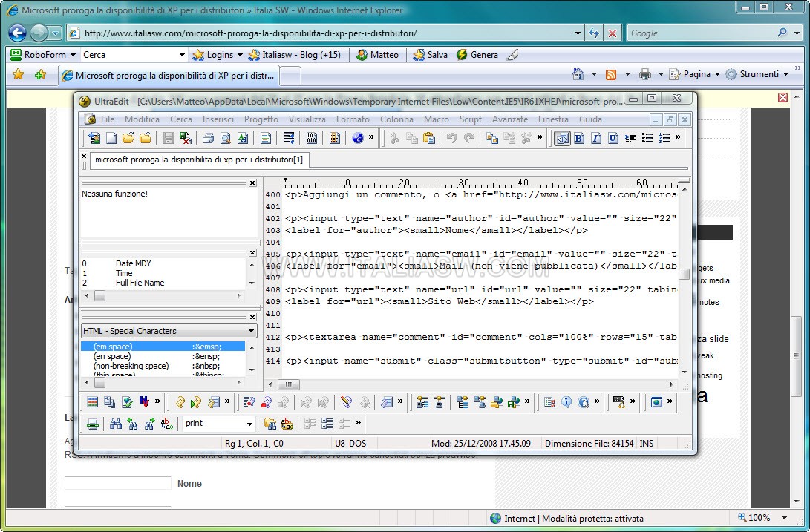Click the web browser globe icon in UltraEdit
The image size is (810, 532).
tap(357, 138)
